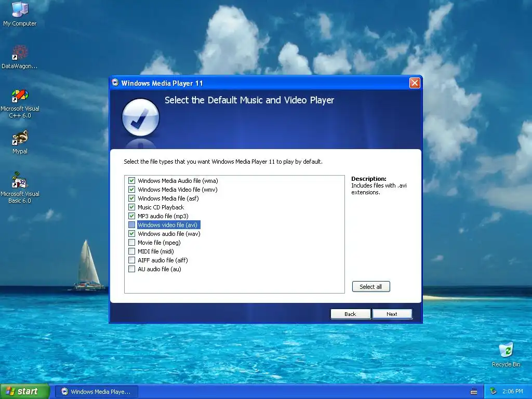Image resolution: width=532 pixels, height=399 pixels.
Task: Click the Windows Media Player taskbar button
Action: [x=96, y=392]
